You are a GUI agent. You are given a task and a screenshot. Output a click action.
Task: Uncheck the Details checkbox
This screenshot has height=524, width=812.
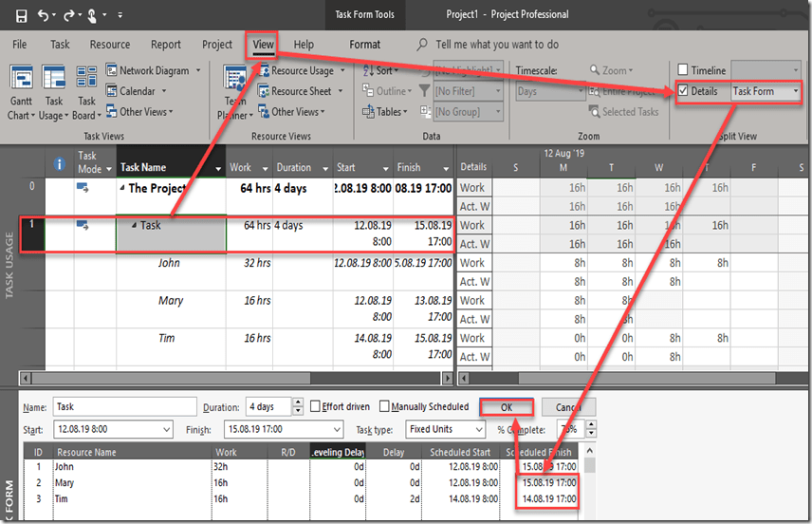683,91
